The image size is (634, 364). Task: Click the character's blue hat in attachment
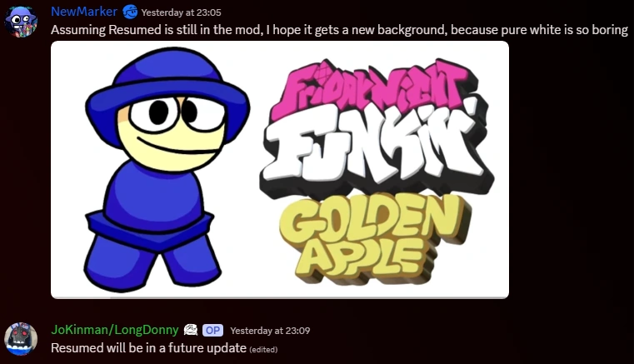tap(167, 95)
